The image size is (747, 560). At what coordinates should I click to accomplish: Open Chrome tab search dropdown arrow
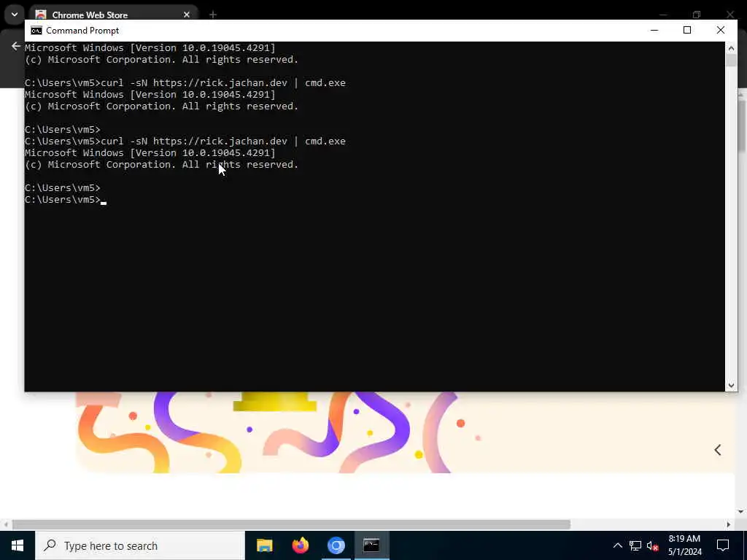tap(15, 15)
